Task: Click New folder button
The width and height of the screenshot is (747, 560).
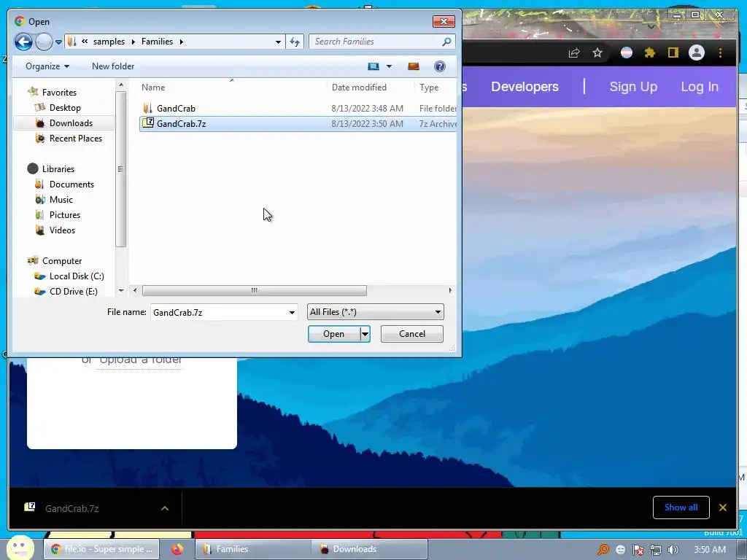Action: [113, 66]
